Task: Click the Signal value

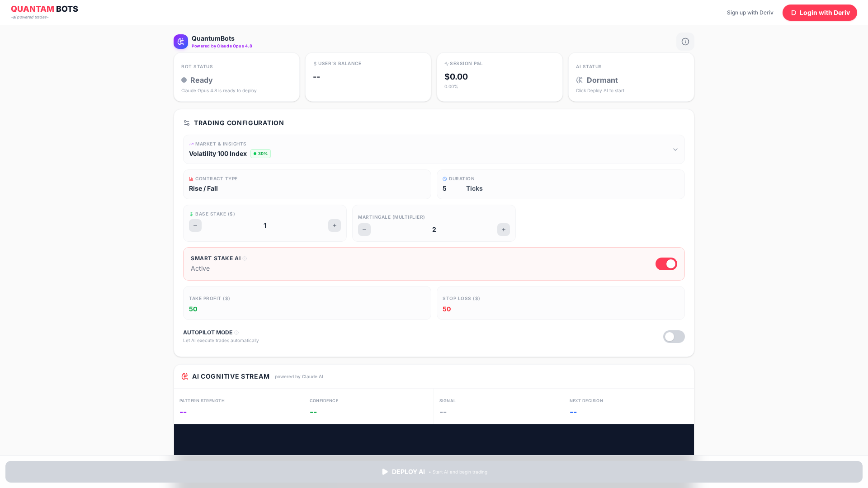Action: [x=443, y=412]
